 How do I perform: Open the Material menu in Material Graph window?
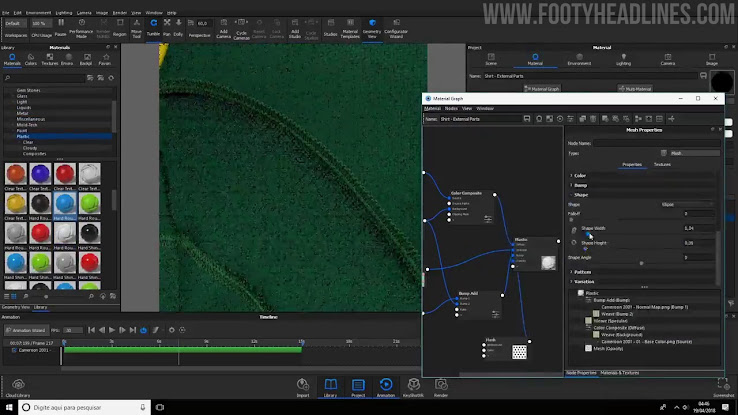point(432,109)
